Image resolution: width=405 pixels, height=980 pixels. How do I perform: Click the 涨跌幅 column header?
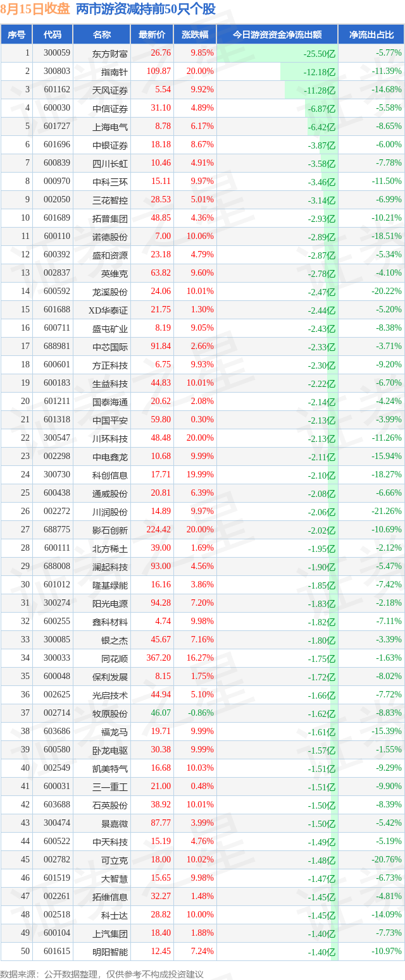(195, 35)
